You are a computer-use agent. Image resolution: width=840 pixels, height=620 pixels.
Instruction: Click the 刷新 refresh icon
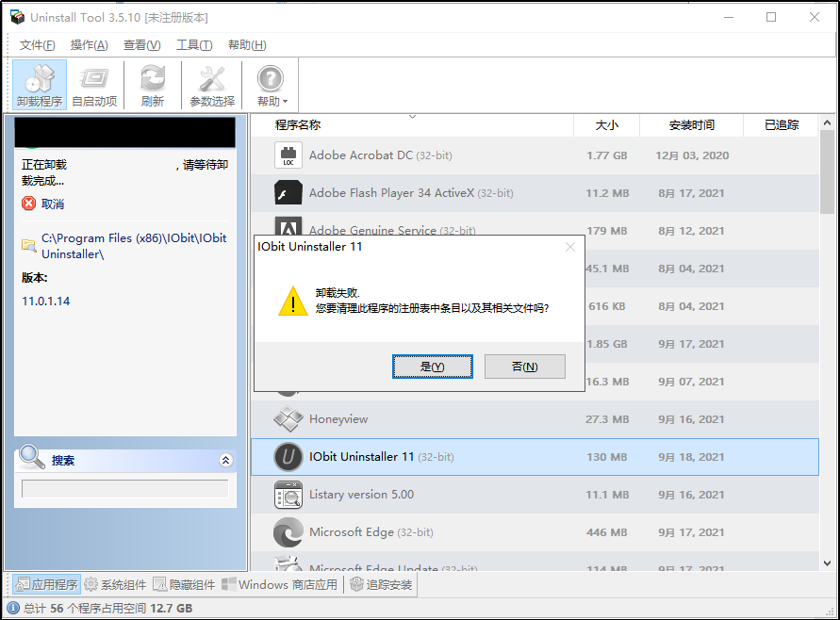click(x=153, y=85)
